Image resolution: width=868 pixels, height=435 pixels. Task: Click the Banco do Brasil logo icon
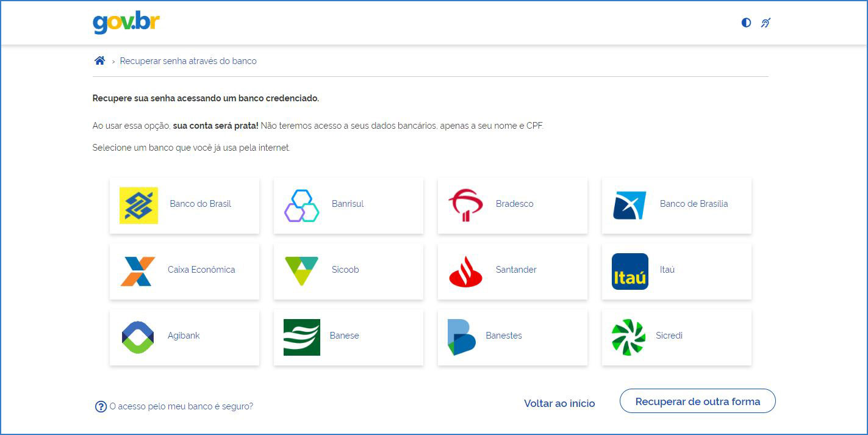pos(138,205)
